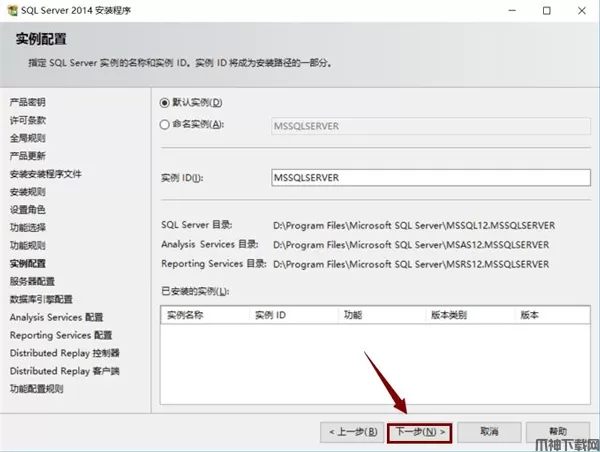Sort by the 功能 column header

[x=382, y=315]
